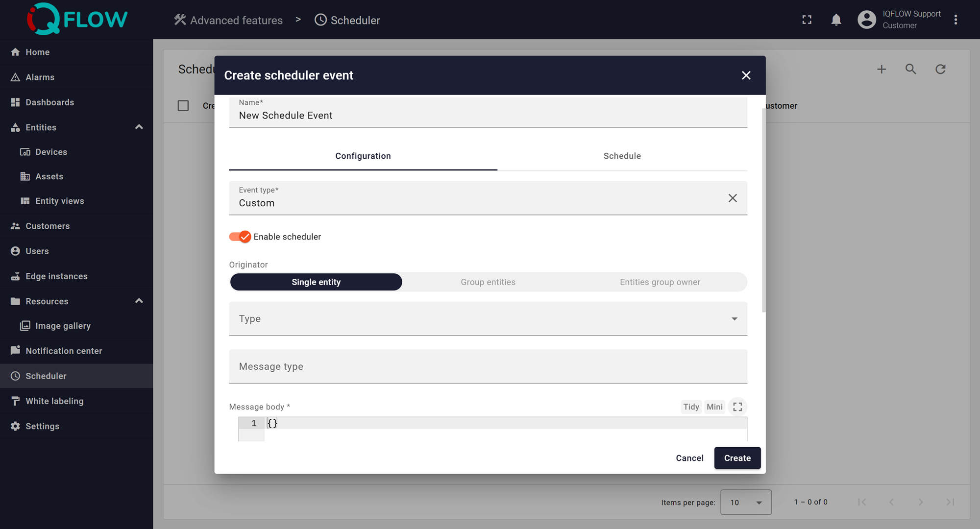Switch to the Schedule tab
The image size is (980, 529).
(x=622, y=156)
